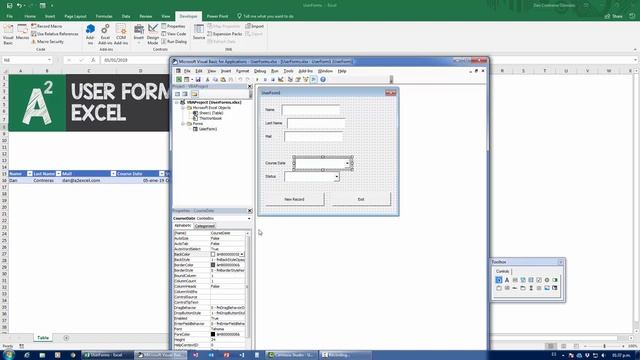Click the Excel formula bar input
Screen dimensions: 640x360
tap(135, 60)
